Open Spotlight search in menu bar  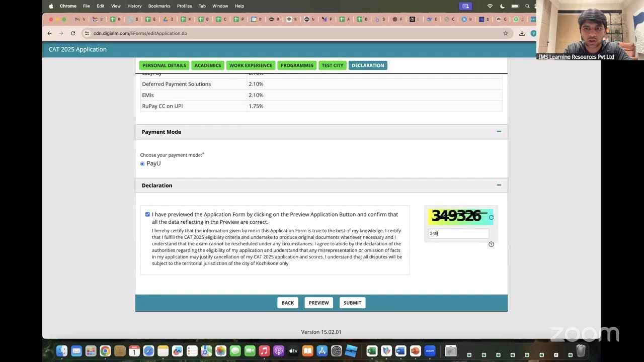527,6
